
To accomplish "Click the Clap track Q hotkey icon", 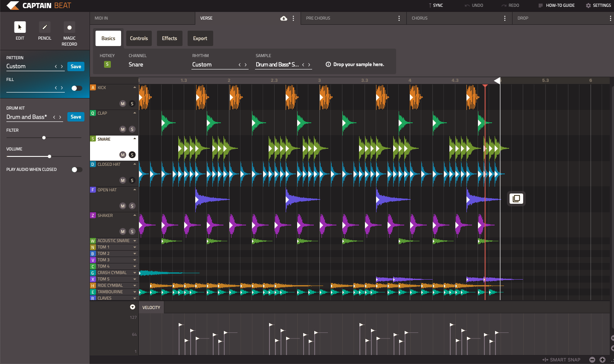I will [x=93, y=113].
